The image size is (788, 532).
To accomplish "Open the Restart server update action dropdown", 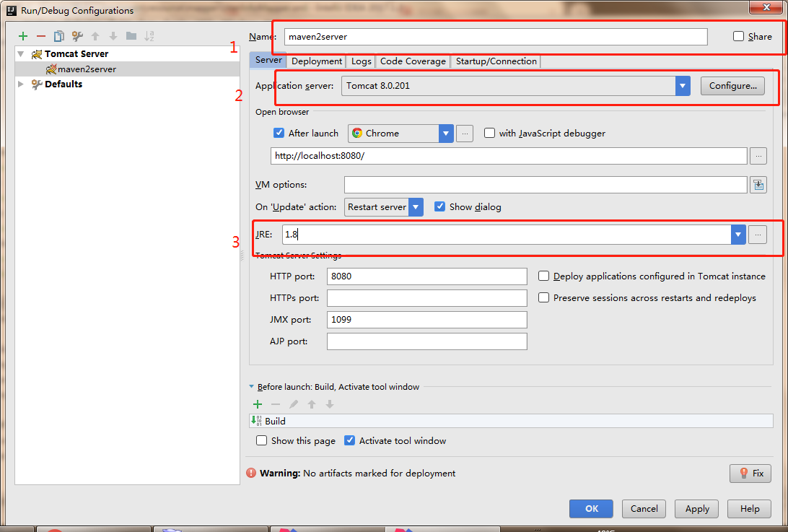I will [416, 207].
